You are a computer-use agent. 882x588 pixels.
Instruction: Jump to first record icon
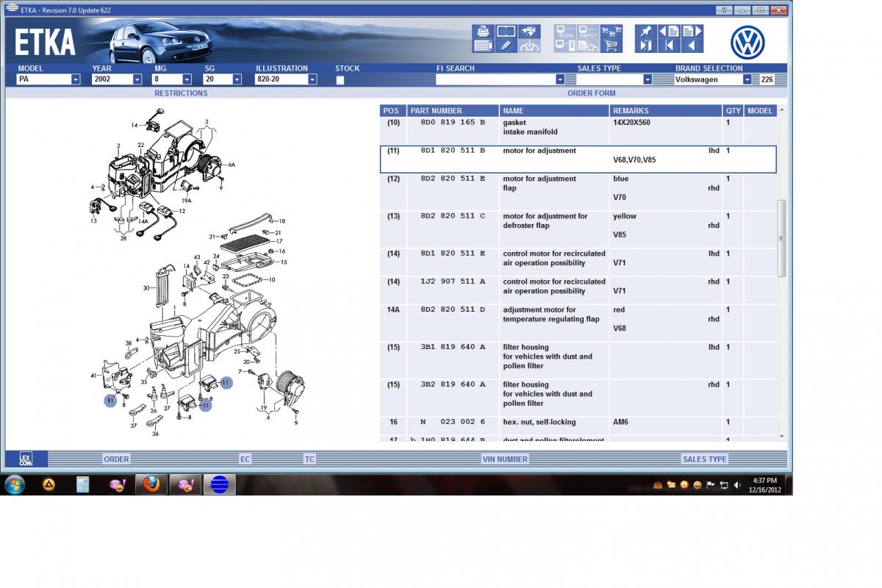(668, 46)
